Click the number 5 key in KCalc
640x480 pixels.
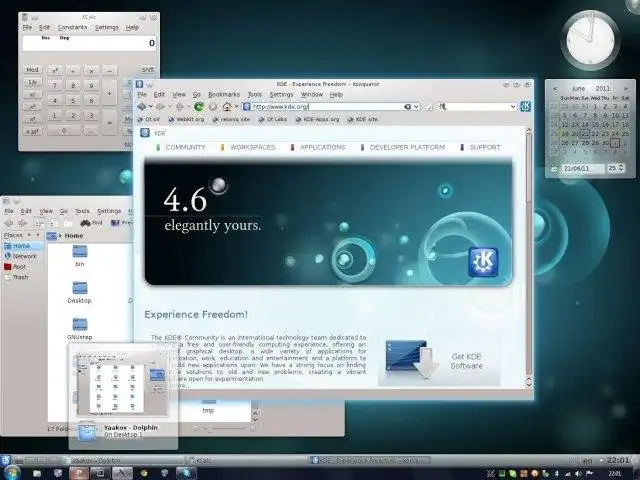click(x=73, y=100)
